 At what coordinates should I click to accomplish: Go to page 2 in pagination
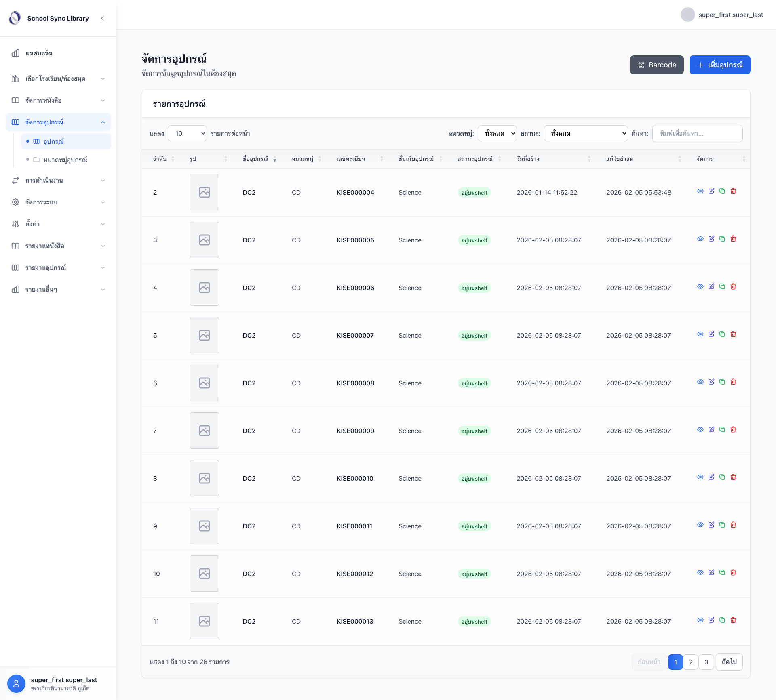(x=691, y=662)
